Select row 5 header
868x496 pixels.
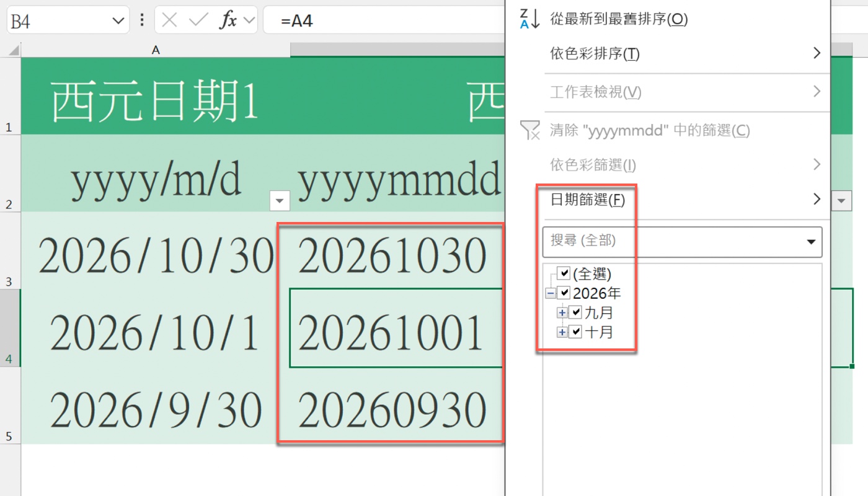click(x=10, y=405)
